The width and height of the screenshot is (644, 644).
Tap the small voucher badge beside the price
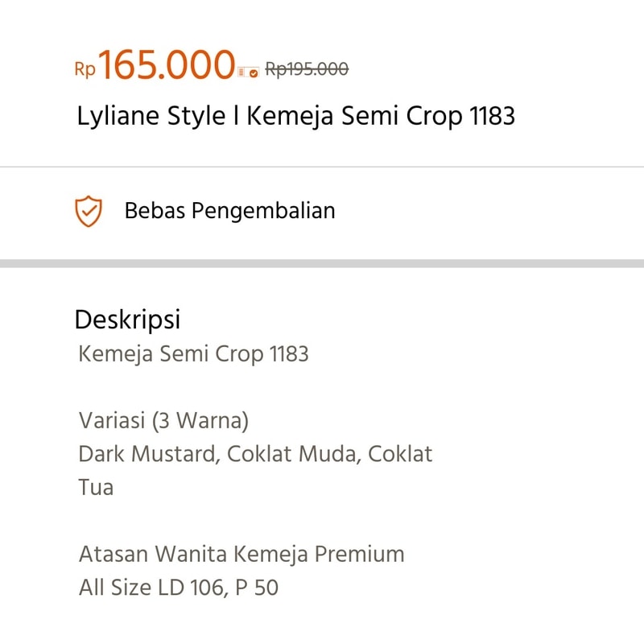tap(249, 72)
